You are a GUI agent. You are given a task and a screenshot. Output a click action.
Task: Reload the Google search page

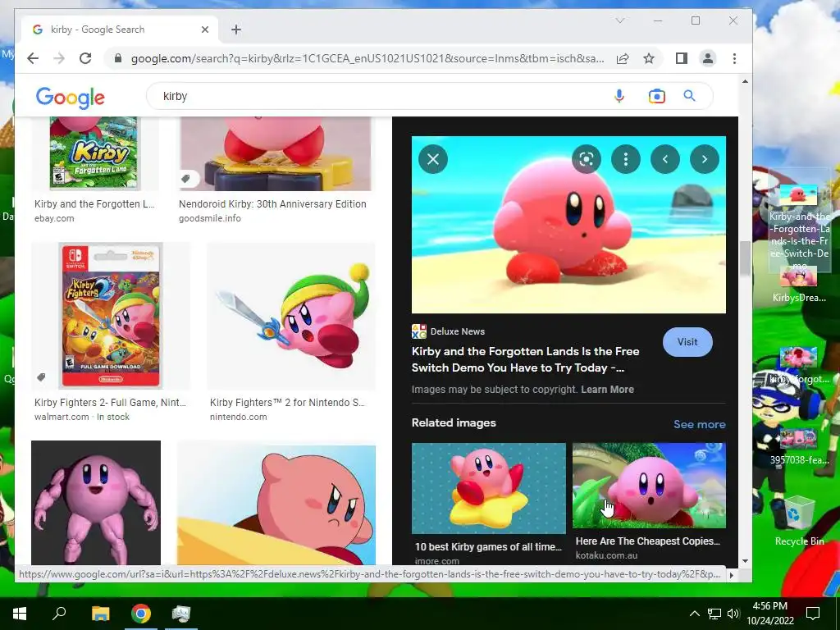(x=85, y=58)
